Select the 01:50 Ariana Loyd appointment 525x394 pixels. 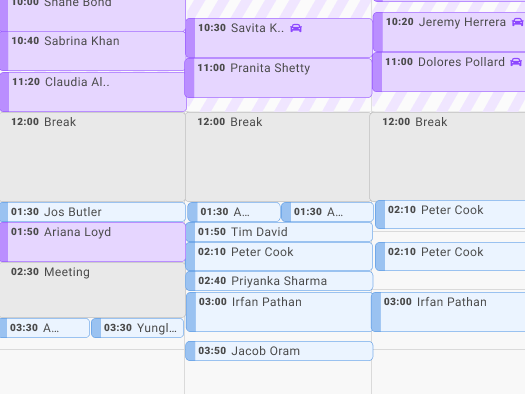pos(93,242)
